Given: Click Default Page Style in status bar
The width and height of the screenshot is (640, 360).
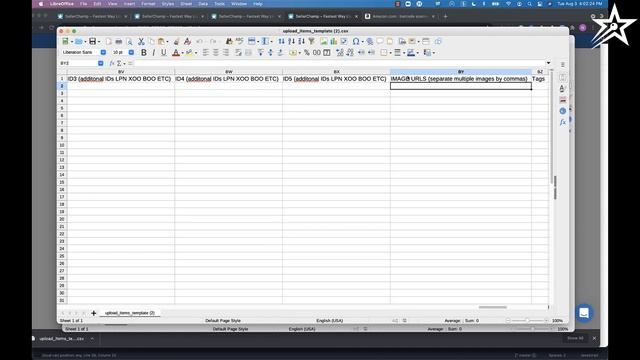Looking at the screenshot, I should tap(223, 321).
